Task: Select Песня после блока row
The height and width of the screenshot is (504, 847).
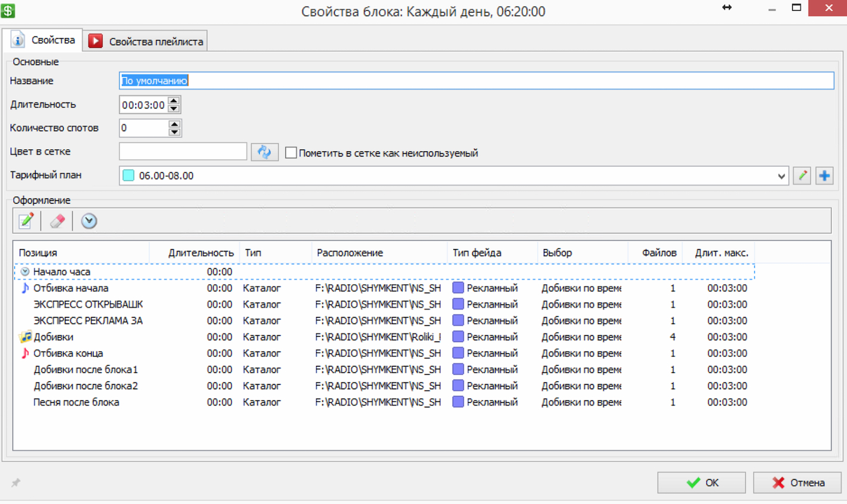Action: click(384, 402)
